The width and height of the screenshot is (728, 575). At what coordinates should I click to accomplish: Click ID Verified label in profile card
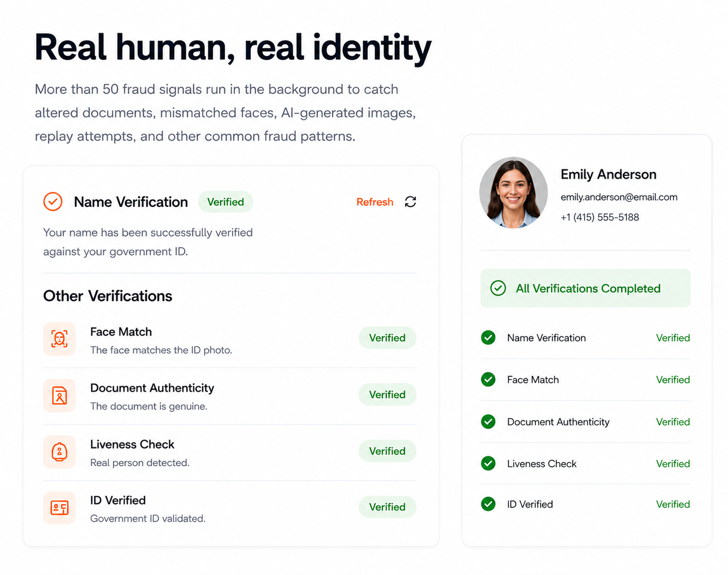[x=530, y=504]
